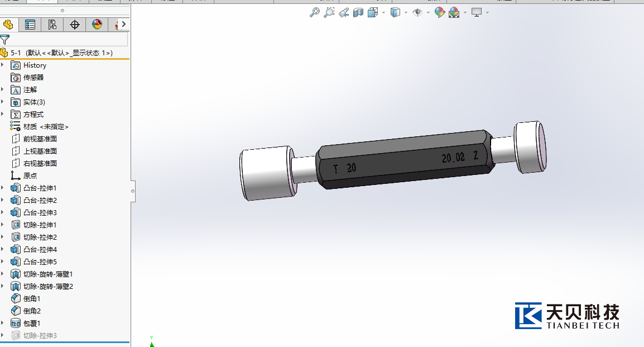Select the 实体(3) folder icon

(16, 102)
